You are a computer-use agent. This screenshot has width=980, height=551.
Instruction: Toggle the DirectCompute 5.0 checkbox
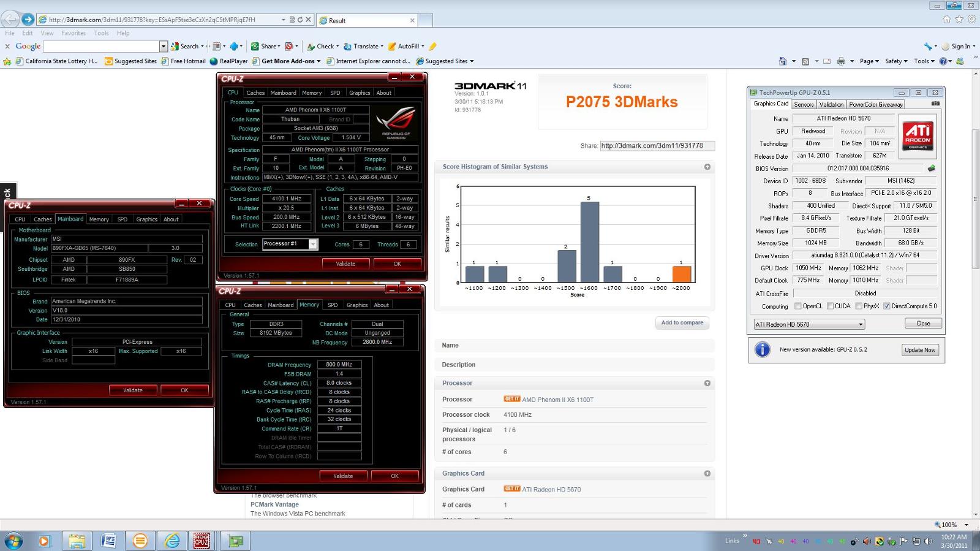tap(886, 306)
